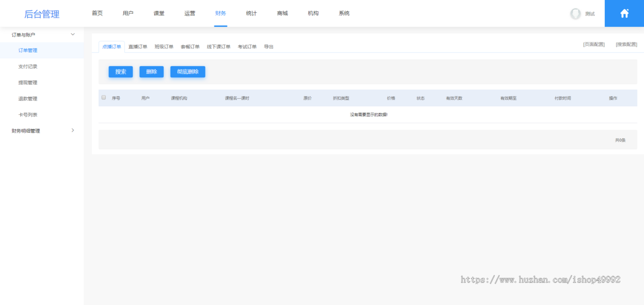Switch to the 点播订单 tab
The image size is (644, 305).
(x=112, y=47)
